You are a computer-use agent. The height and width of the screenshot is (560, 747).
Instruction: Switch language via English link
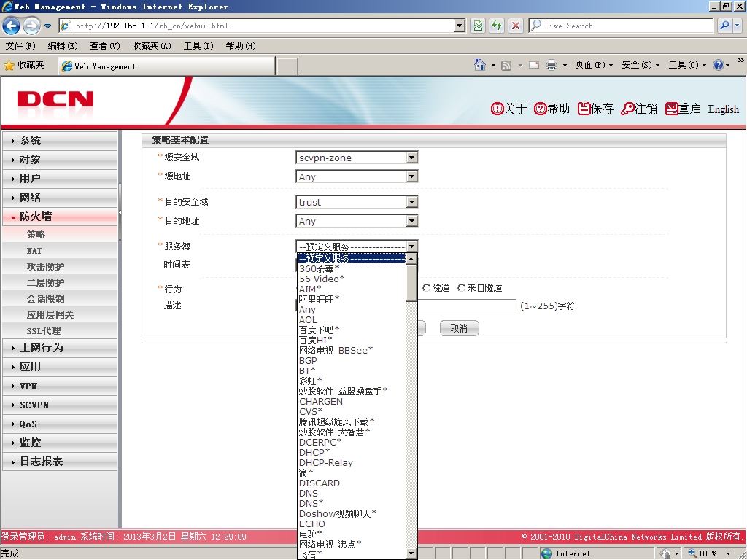723,109
